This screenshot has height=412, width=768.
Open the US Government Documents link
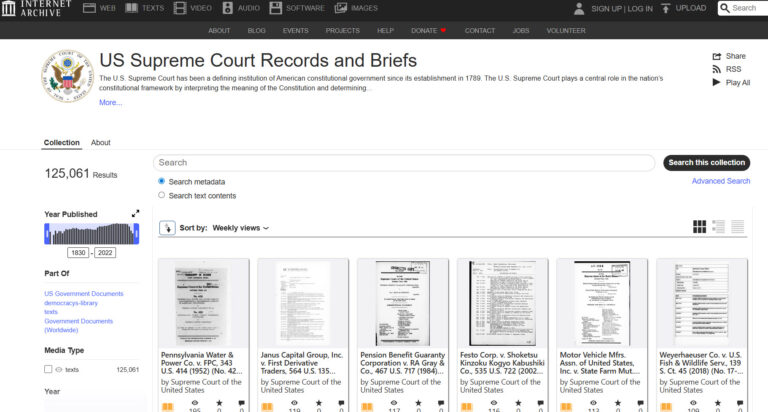pos(84,293)
